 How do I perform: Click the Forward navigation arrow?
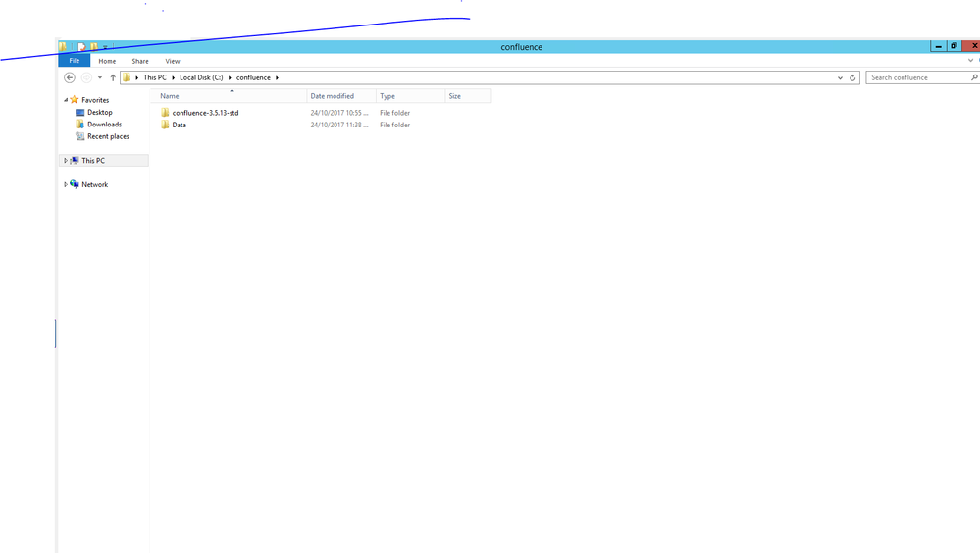(87, 77)
